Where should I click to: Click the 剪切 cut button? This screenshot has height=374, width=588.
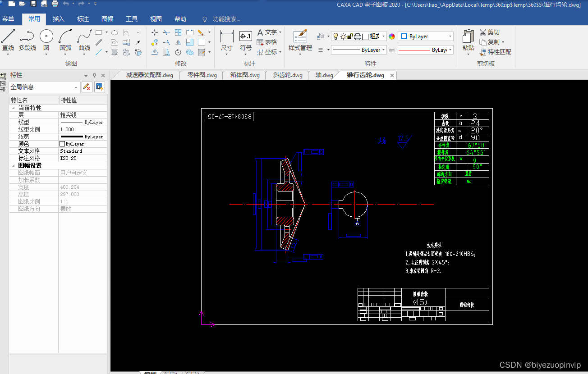click(490, 32)
